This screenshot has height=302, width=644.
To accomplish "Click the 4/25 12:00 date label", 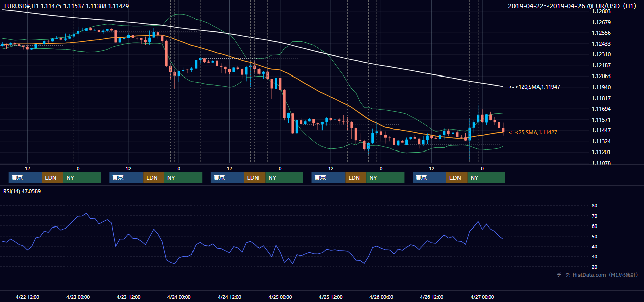I will [331, 297].
